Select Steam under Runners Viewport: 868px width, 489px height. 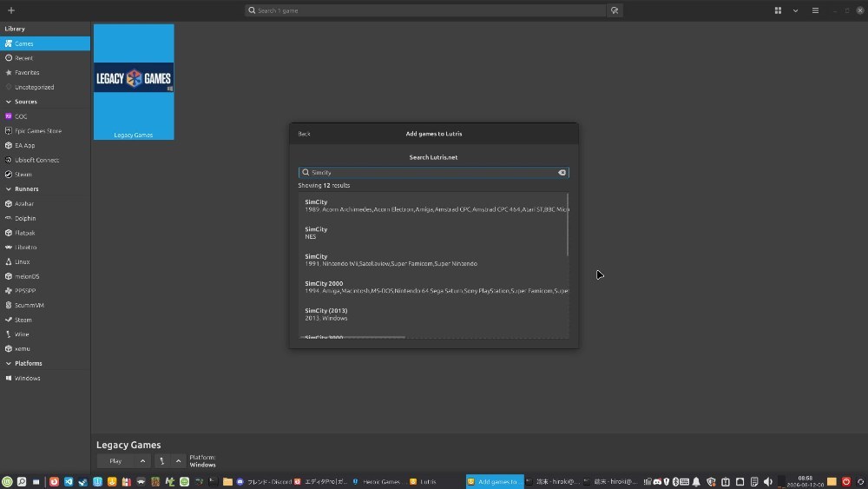pyautogui.click(x=45, y=320)
